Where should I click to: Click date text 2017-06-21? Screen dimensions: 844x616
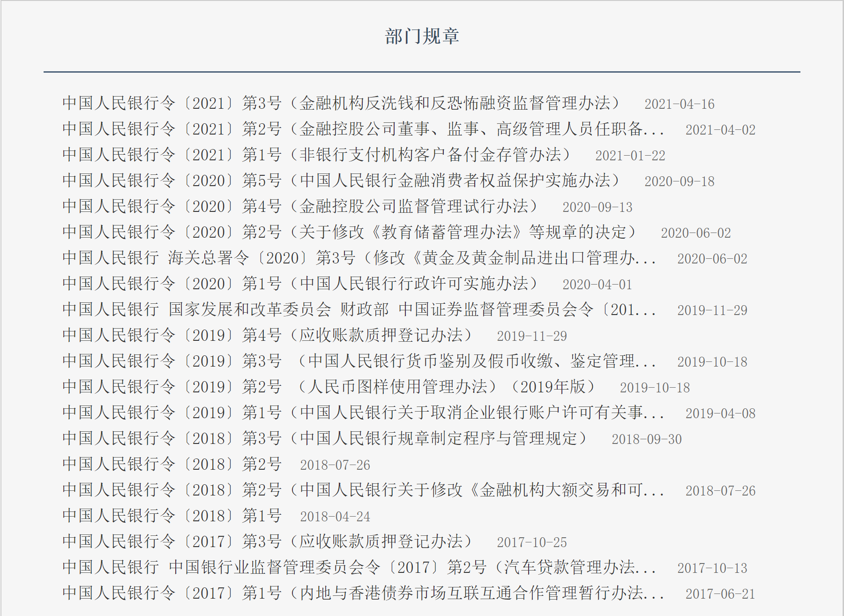pyautogui.click(x=721, y=594)
